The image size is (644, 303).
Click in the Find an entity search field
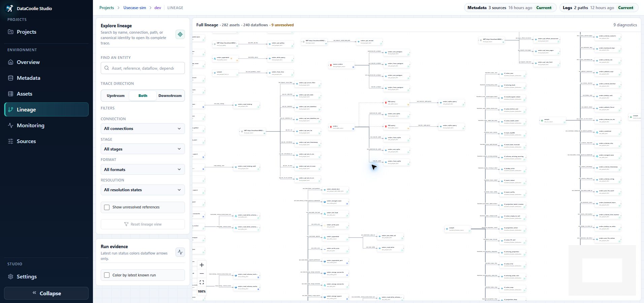coord(143,68)
